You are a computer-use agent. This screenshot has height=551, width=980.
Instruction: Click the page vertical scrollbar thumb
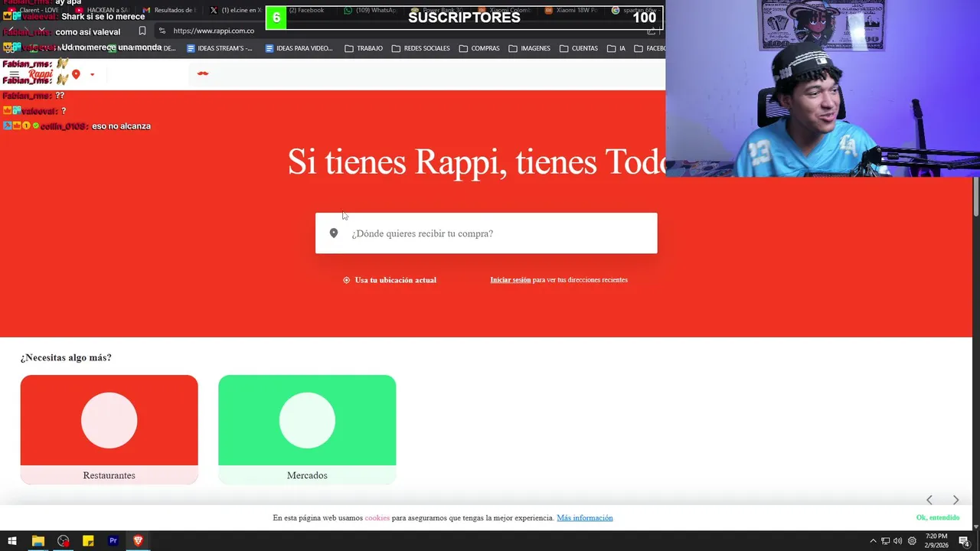(975, 197)
